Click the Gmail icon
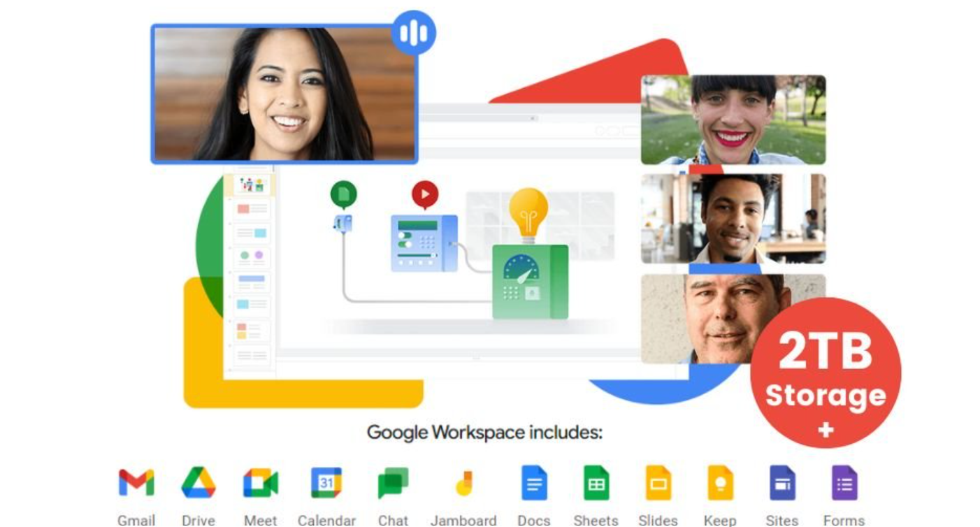Screen dimensions: 980x527 136,483
